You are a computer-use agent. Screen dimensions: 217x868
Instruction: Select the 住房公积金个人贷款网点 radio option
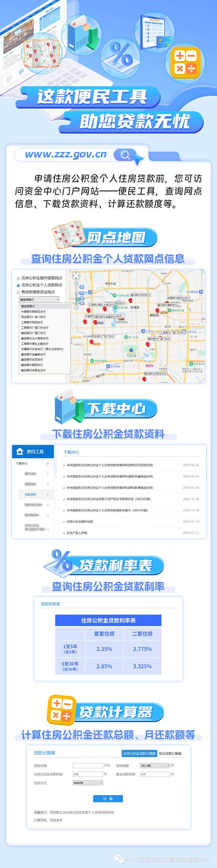18,286
